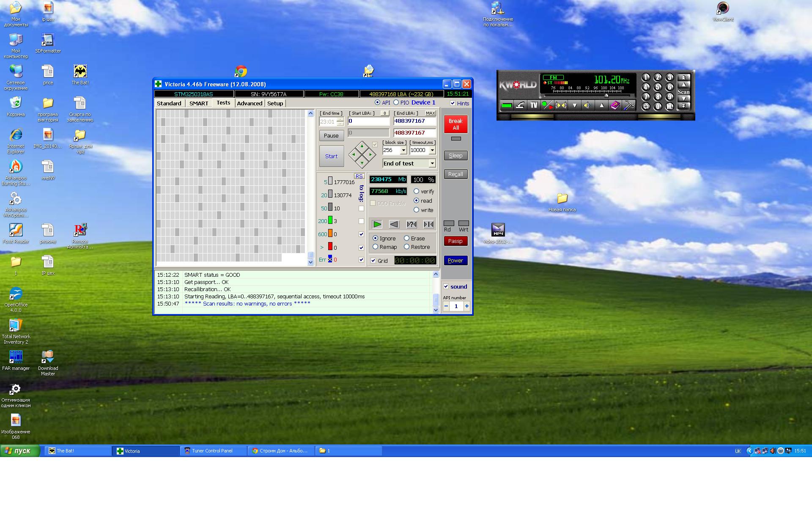Click the record green/red icon in tuner

tap(547, 105)
